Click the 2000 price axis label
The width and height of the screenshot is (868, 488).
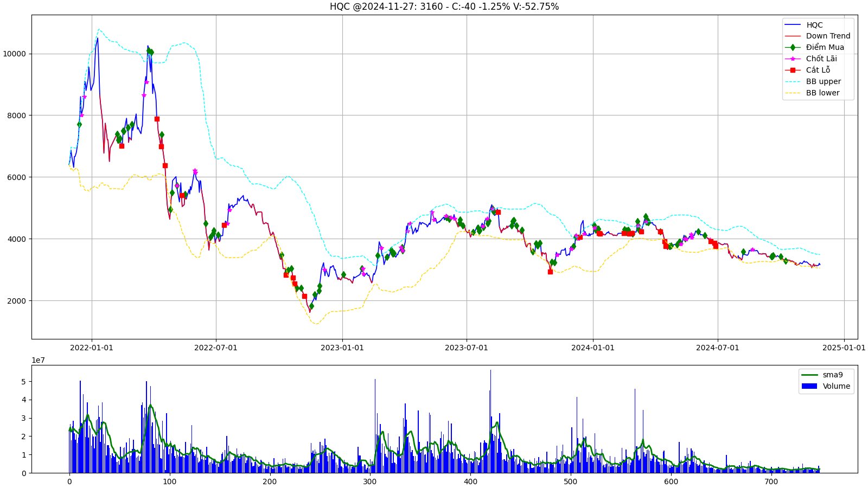pyautogui.click(x=16, y=301)
